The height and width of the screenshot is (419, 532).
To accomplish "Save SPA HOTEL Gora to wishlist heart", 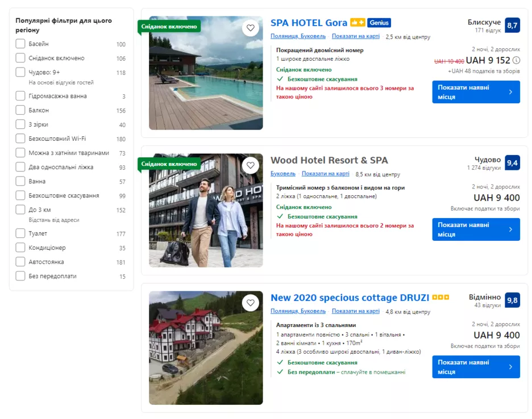I will pos(250,28).
